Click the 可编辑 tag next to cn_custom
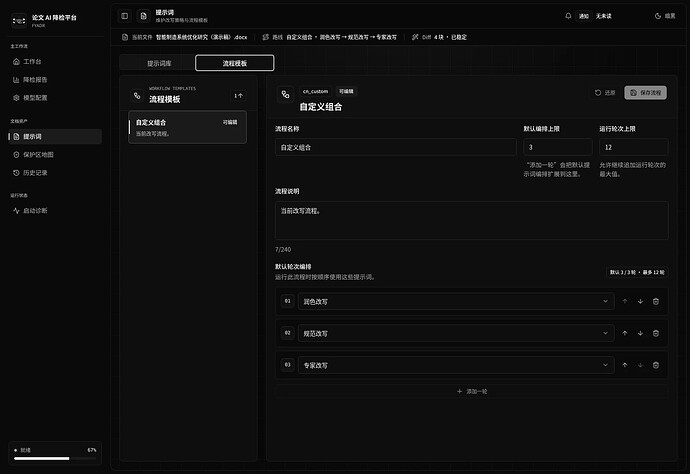Image resolution: width=690 pixels, height=474 pixels. coord(346,92)
